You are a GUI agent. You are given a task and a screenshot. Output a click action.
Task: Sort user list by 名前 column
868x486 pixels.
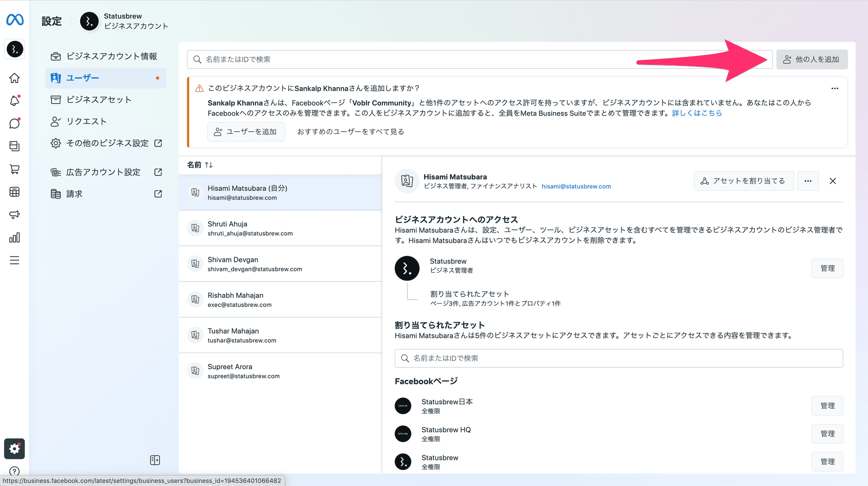(x=200, y=165)
